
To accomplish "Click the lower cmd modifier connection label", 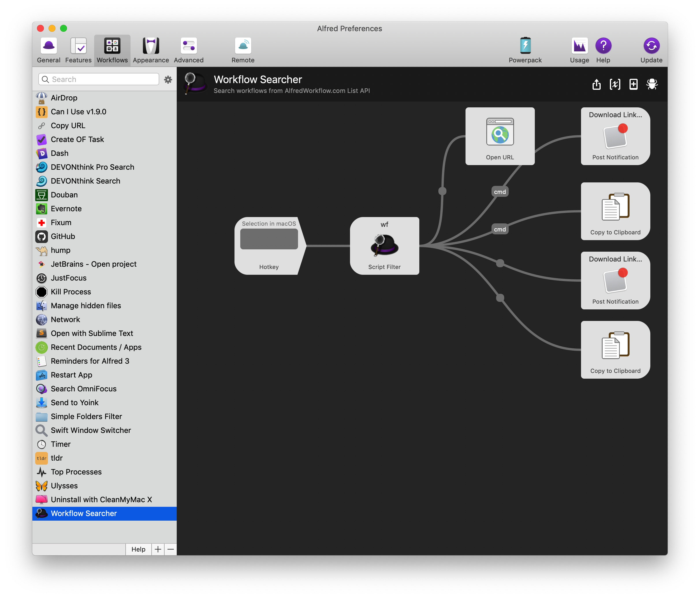I will [500, 229].
